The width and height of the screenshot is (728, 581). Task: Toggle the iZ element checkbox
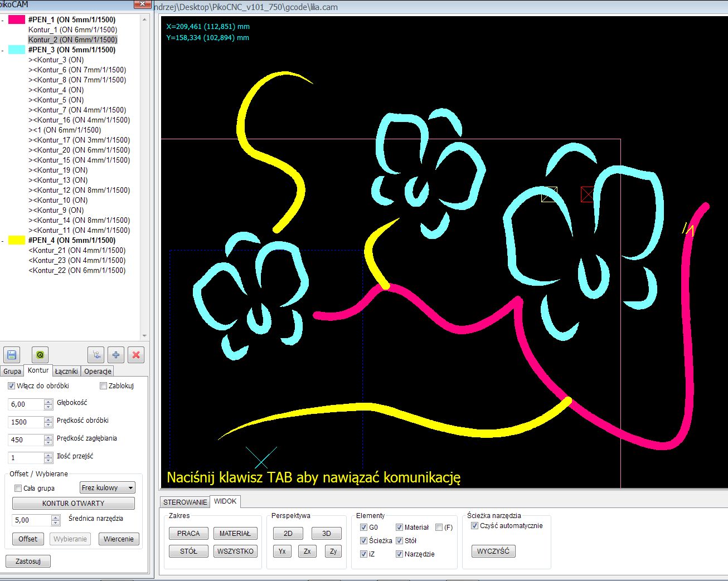(x=363, y=554)
